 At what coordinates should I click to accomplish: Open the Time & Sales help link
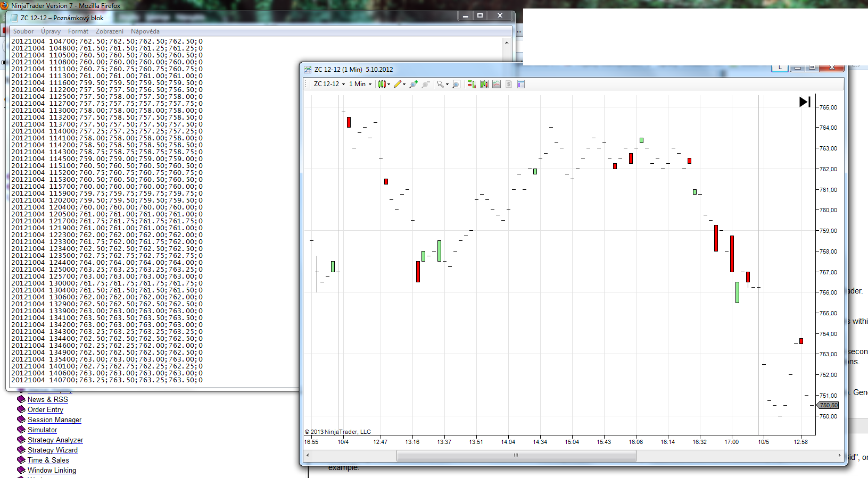pos(48,460)
